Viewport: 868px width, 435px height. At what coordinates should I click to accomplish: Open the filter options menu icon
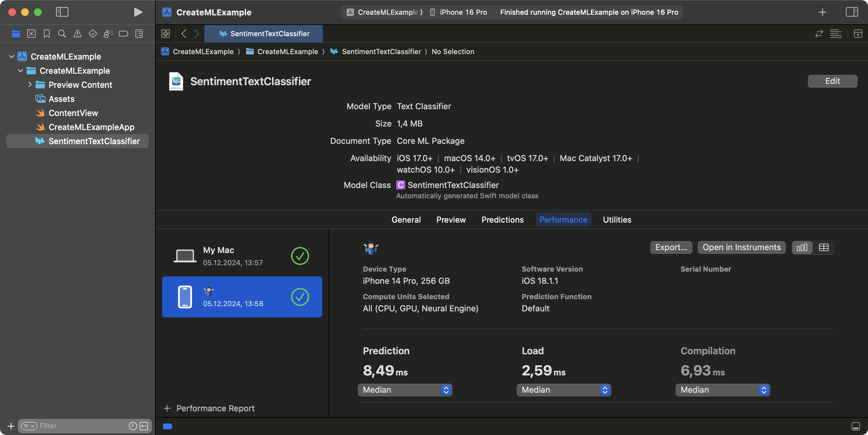click(29, 426)
